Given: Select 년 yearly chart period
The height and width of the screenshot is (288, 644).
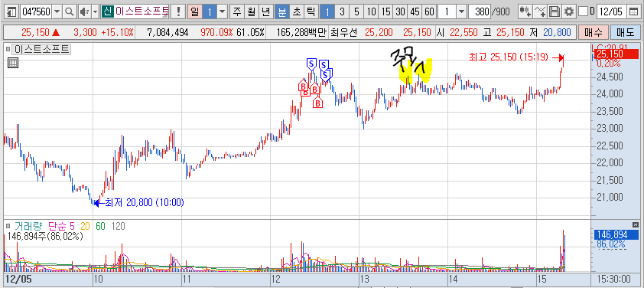Looking at the screenshot, I should coord(265,11).
